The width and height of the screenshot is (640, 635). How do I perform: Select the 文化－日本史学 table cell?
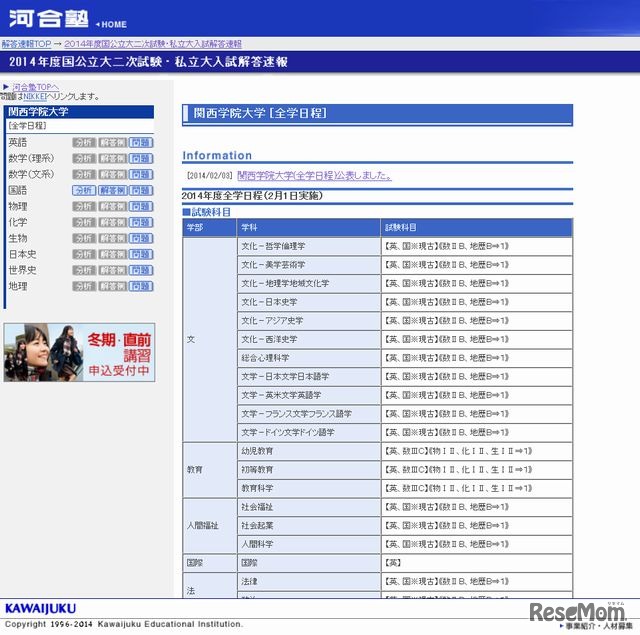pyautogui.click(x=309, y=302)
